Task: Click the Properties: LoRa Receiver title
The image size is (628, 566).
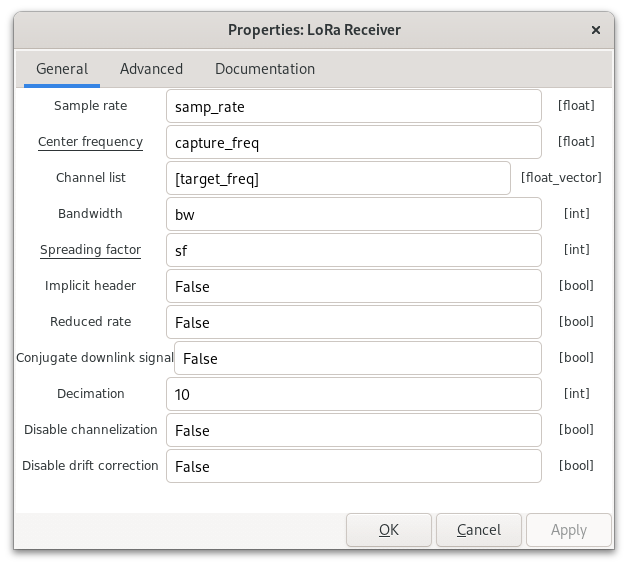Action: coord(314,30)
